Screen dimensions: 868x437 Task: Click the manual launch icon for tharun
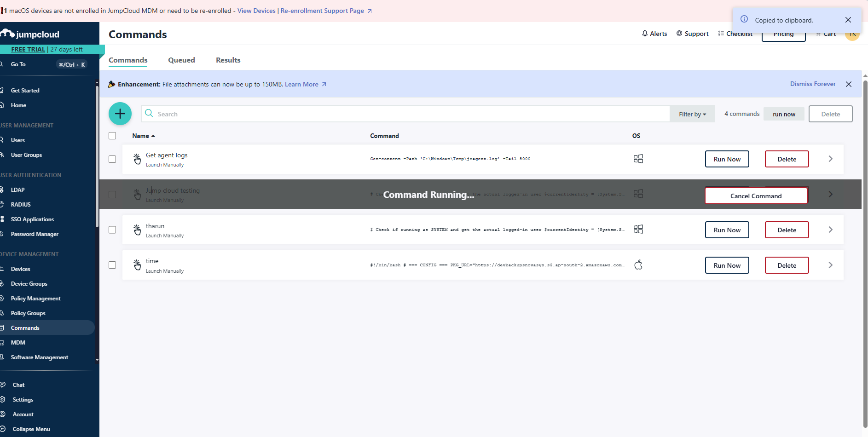[137, 230]
